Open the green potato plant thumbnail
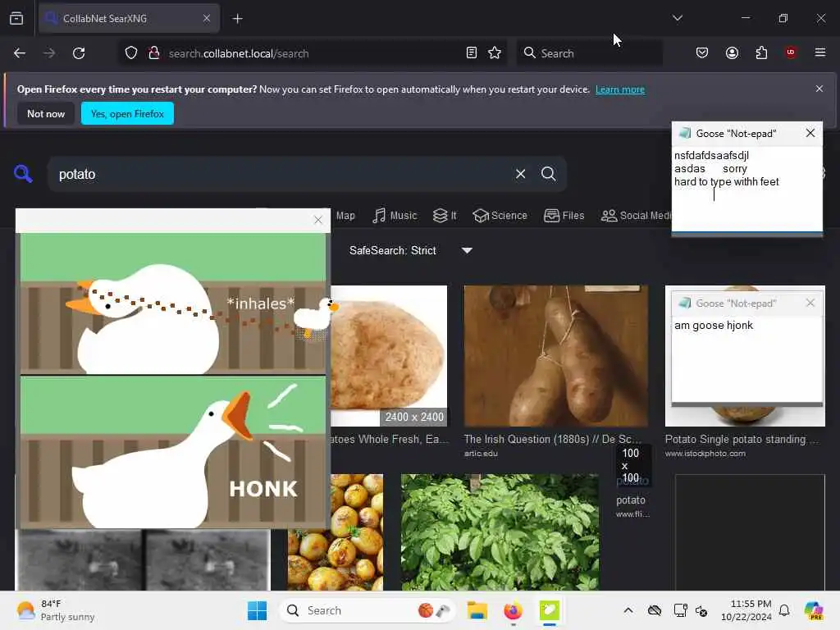Screen dimensions: 840x630 pyautogui.click(x=500, y=532)
